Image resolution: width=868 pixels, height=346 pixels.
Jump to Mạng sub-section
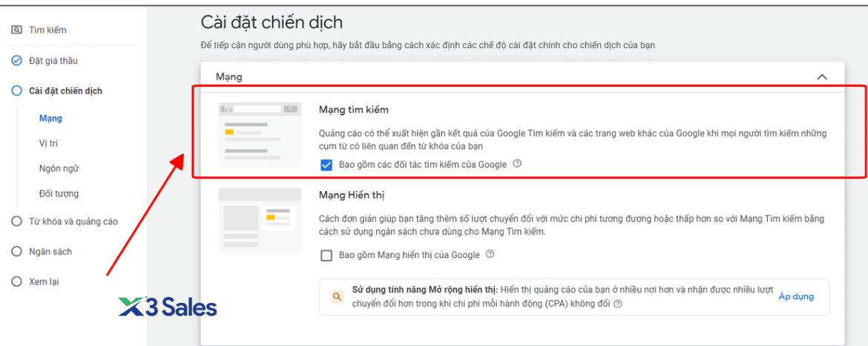point(50,119)
